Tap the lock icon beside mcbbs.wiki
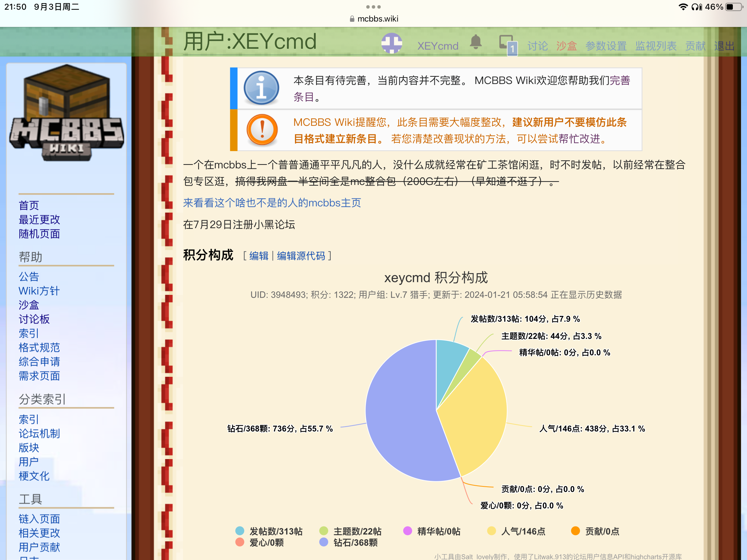This screenshot has width=747, height=560. coord(352,19)
